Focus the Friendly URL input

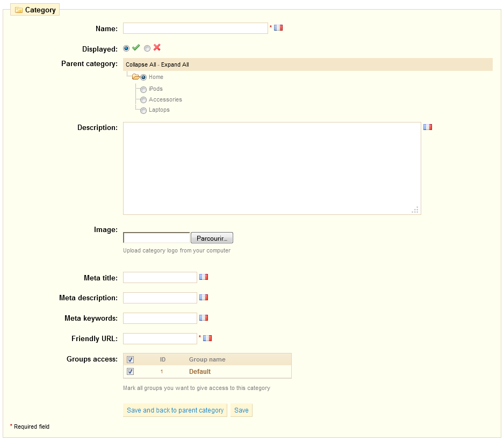pyautogui.click(x=160, y=338)
